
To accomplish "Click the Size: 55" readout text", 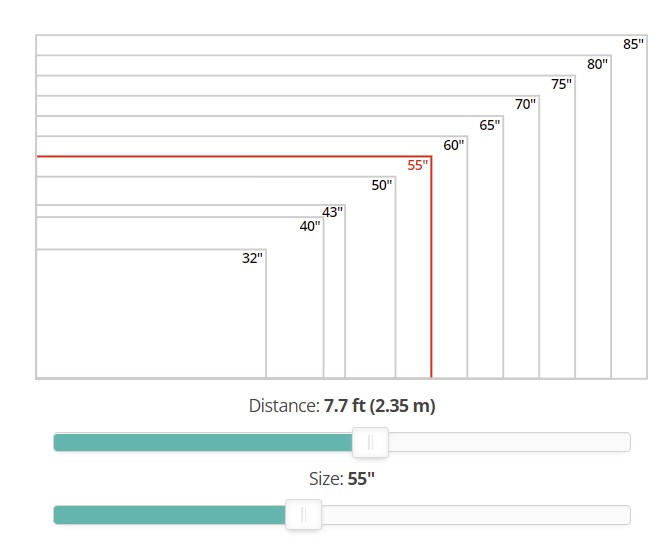I will [x=342, y=479].
